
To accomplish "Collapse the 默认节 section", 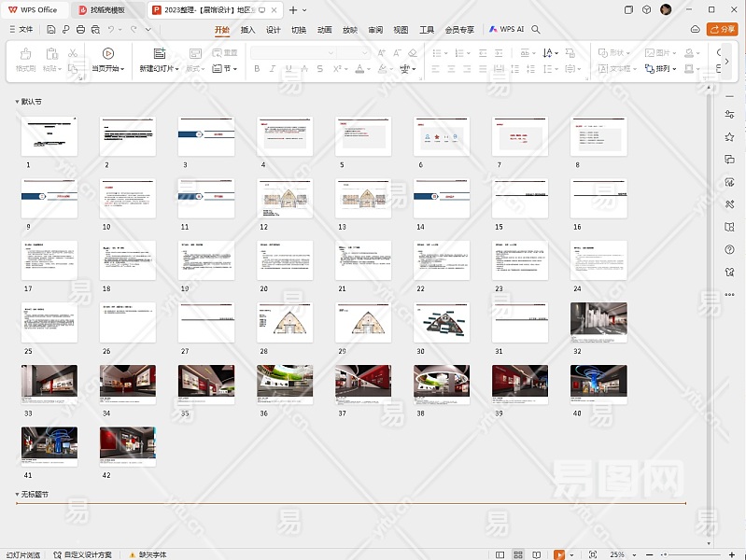I will coord(17,101).
